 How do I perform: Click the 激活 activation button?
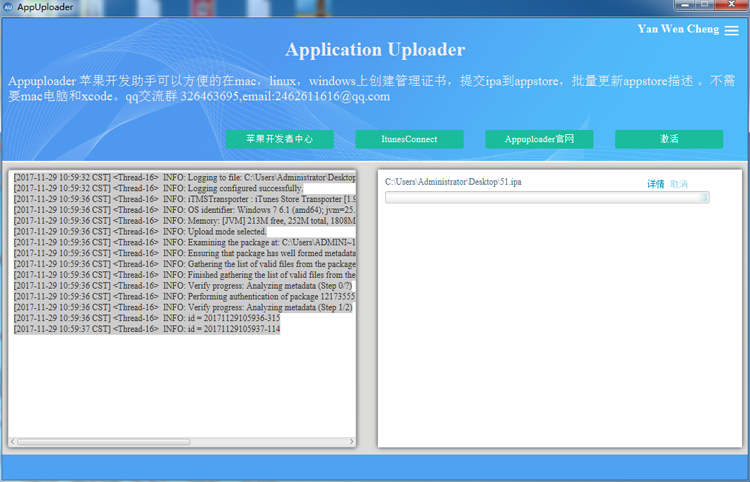669,139
